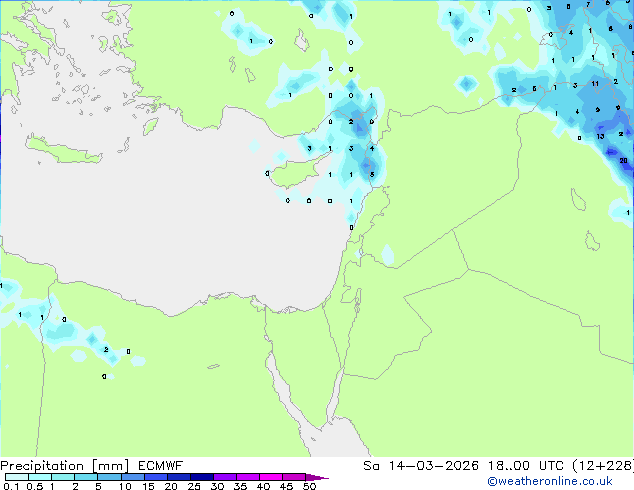Click the legend label '0.1'
Screen dimensions: 634x490
[11, 486]
